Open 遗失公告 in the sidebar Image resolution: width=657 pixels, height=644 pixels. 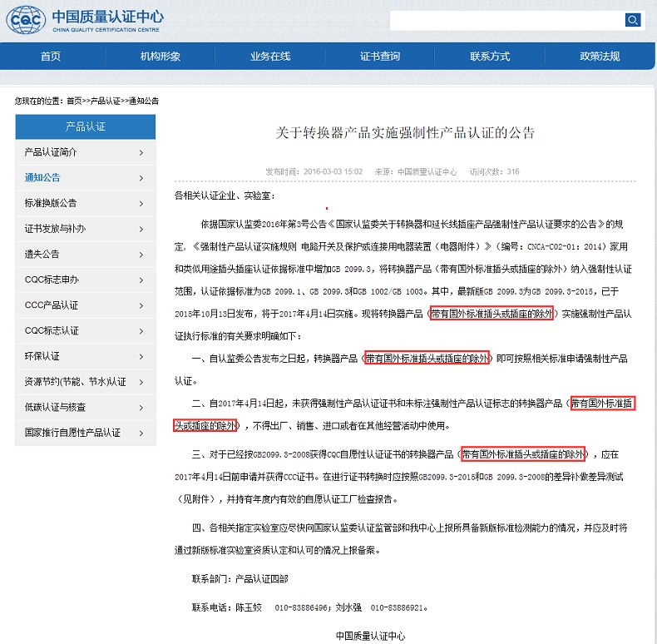[x=42, y=254]
